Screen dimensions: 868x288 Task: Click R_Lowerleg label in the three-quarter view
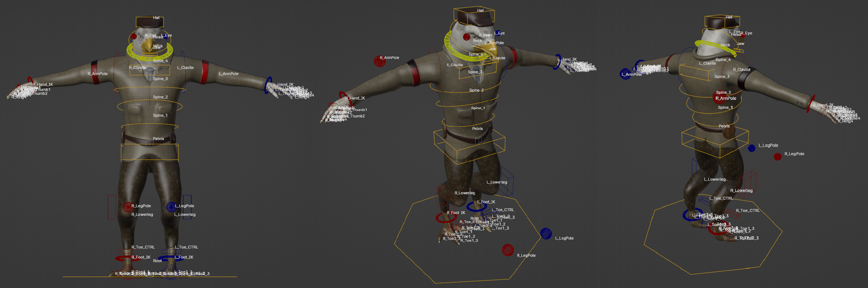[x=465, y=193]
